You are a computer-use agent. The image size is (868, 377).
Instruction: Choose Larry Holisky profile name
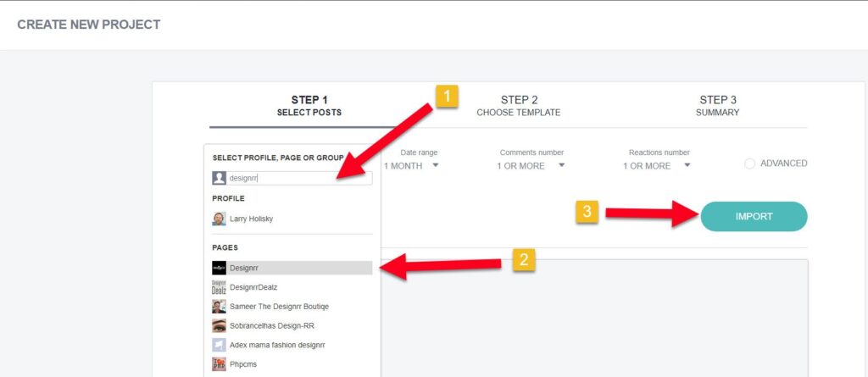coord(251,219)
